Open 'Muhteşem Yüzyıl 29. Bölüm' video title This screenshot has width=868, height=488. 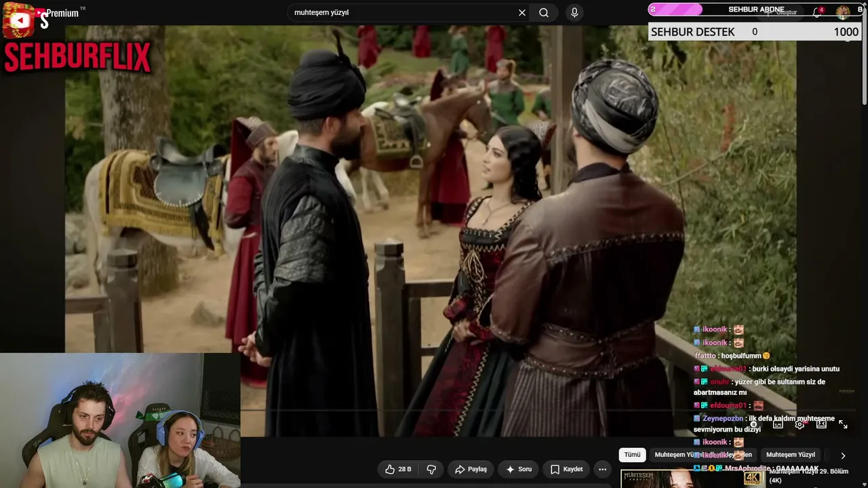coord(808,476)
